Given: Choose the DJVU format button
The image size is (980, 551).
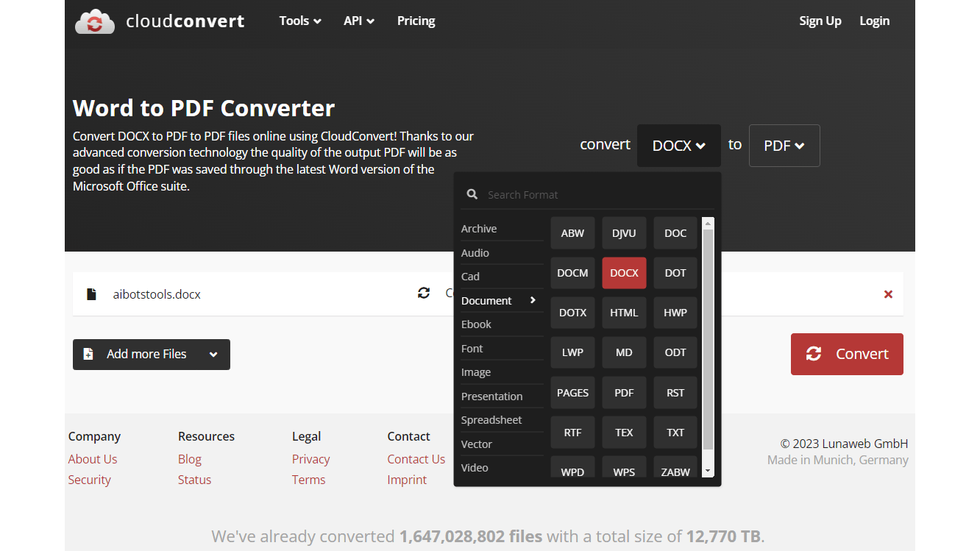Looking at the screenshot, I should click(624, 233).
